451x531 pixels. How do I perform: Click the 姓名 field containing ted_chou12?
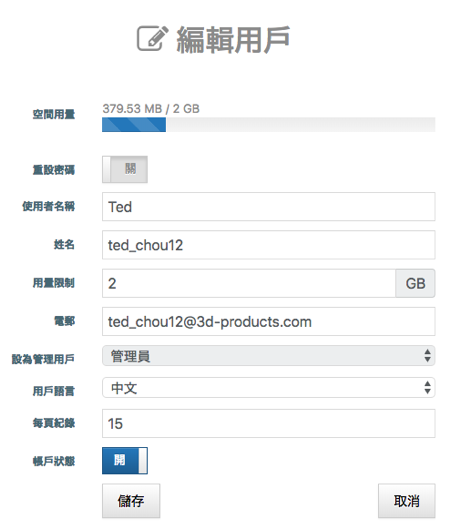(269, 245)
